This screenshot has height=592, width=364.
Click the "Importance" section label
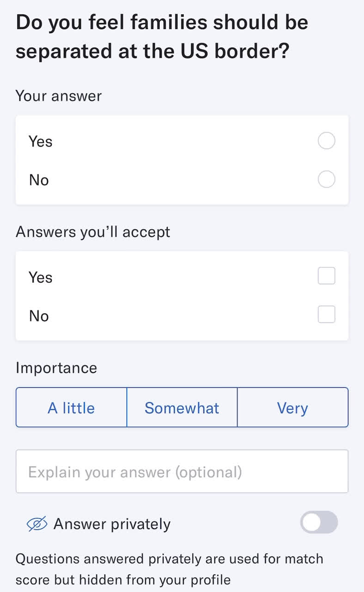click(56, 368)
